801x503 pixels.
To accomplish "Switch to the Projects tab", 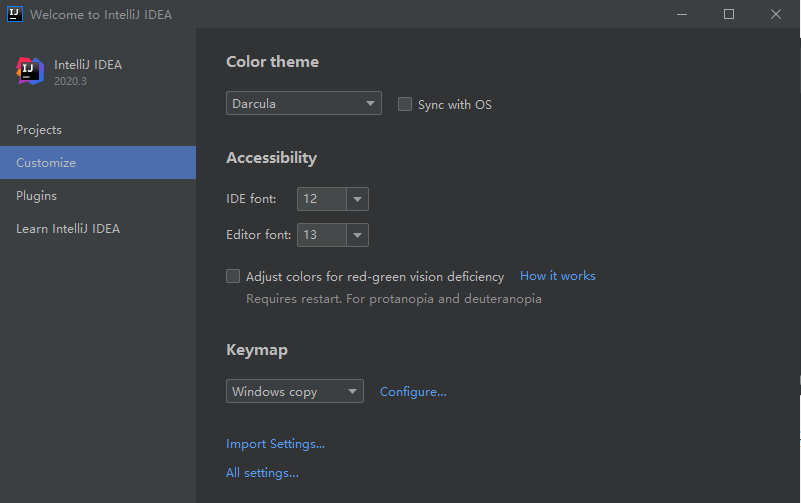I will (x=39, y=130).
